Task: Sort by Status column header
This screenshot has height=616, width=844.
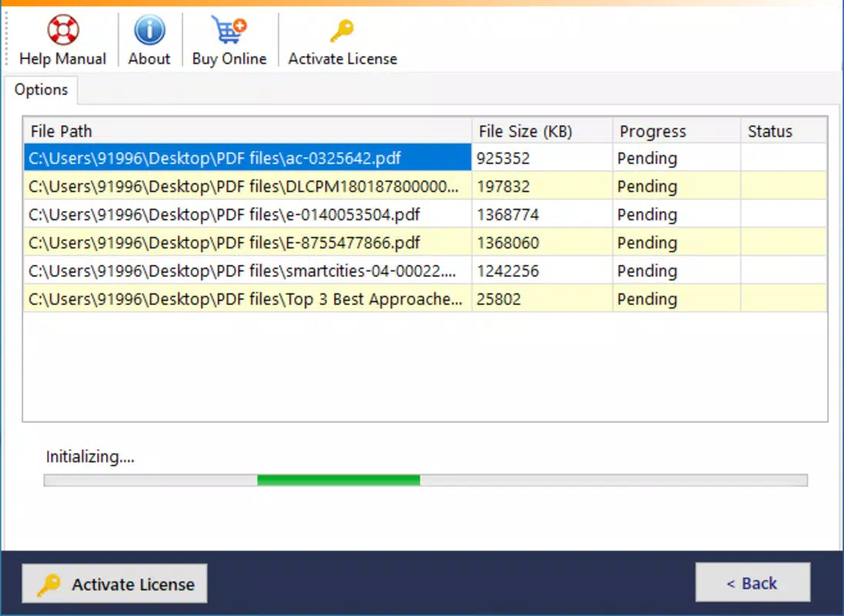Action: (x=784, y=131)
